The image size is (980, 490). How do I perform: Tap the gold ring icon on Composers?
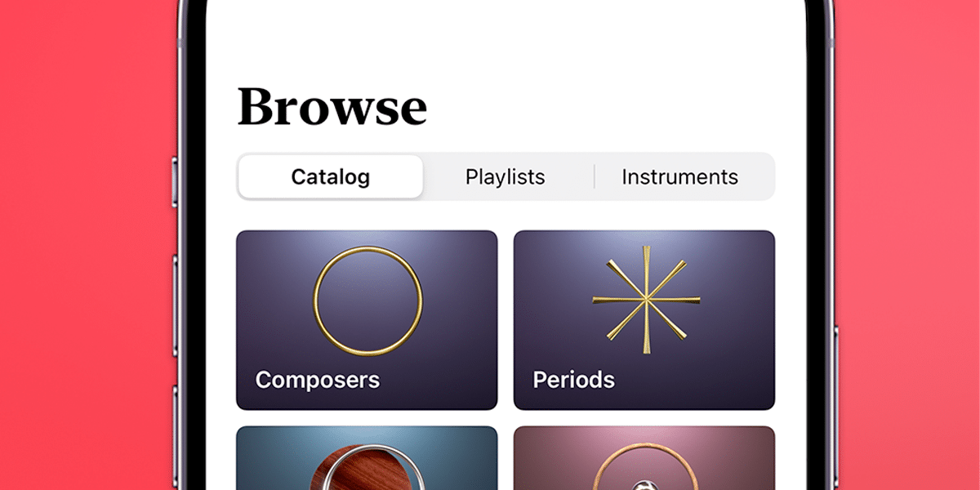click(368, 301)
